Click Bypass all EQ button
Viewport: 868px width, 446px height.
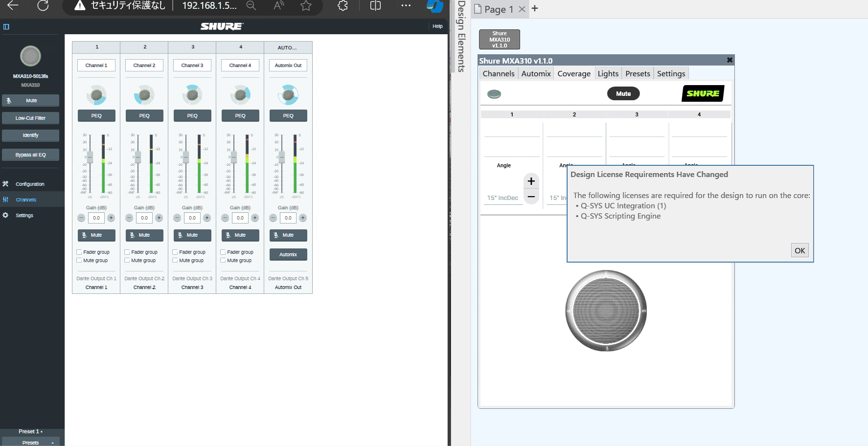click(x=30, y=155)
